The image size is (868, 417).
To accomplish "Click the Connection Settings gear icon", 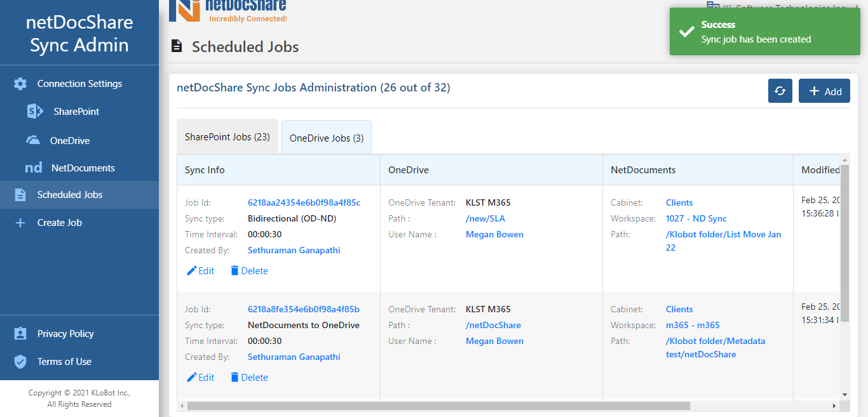I will coord(20,84).
